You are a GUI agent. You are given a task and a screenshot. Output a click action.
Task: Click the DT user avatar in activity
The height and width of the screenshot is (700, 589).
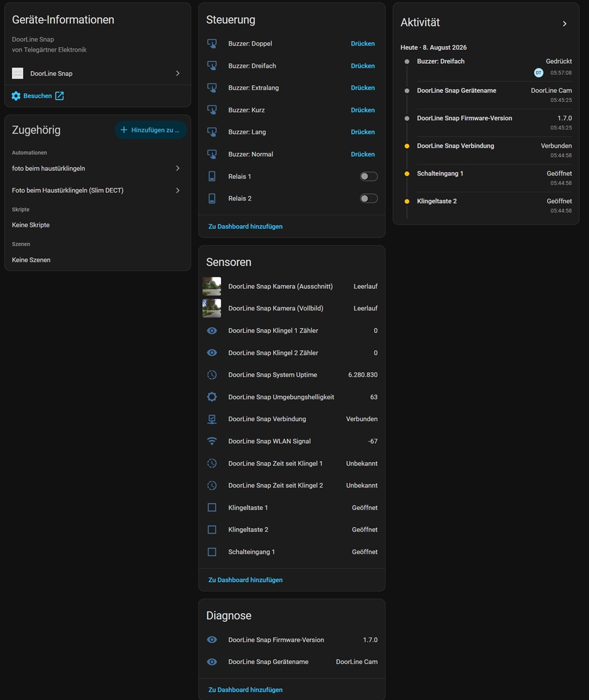pyautogui.click(x=538, y=72)
